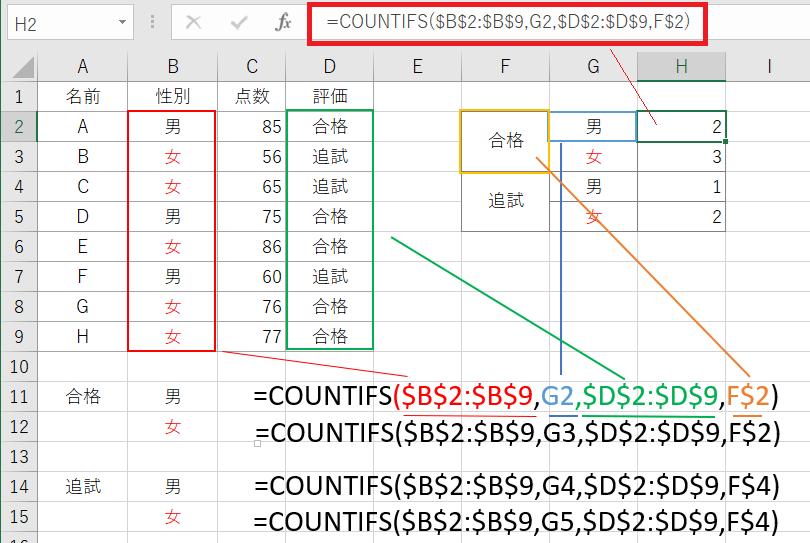This screenshot has height=543, width=810.
Task: Click the COUNTIFS formula text with G4
Action: 517,486
